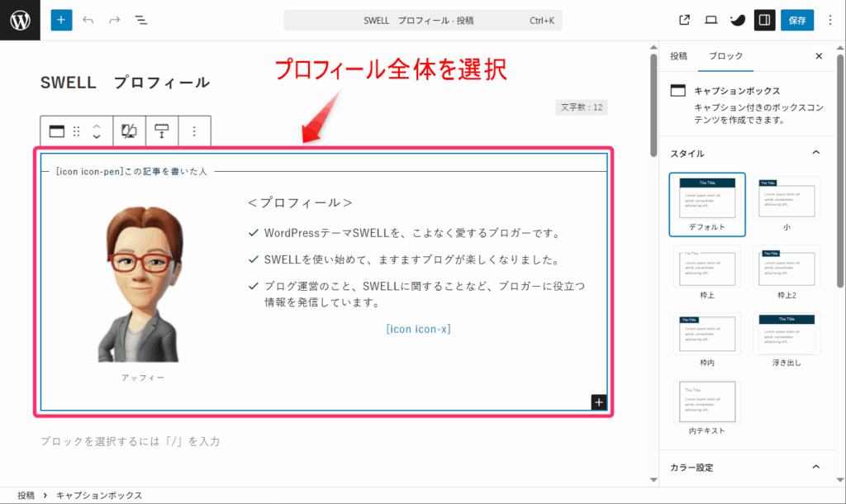Select the 浮き出し caption box style

click(x=787, y=340)
